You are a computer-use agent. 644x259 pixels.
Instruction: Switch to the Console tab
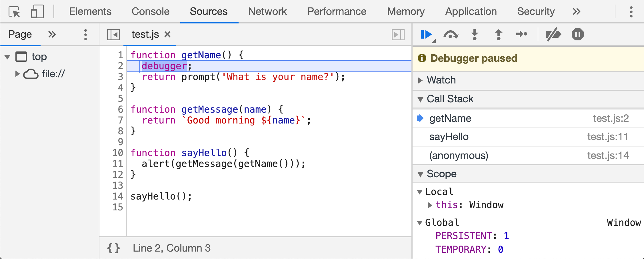pos(150,12)
